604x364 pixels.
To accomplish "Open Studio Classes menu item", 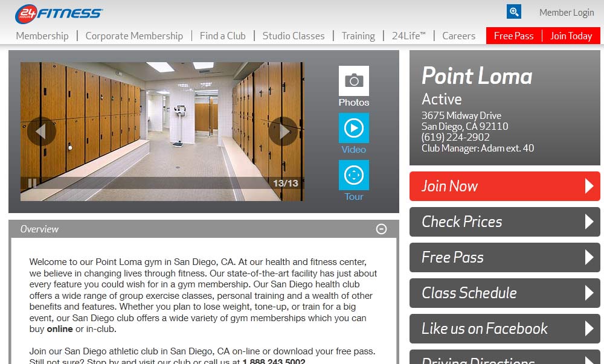I will [294, 36].
